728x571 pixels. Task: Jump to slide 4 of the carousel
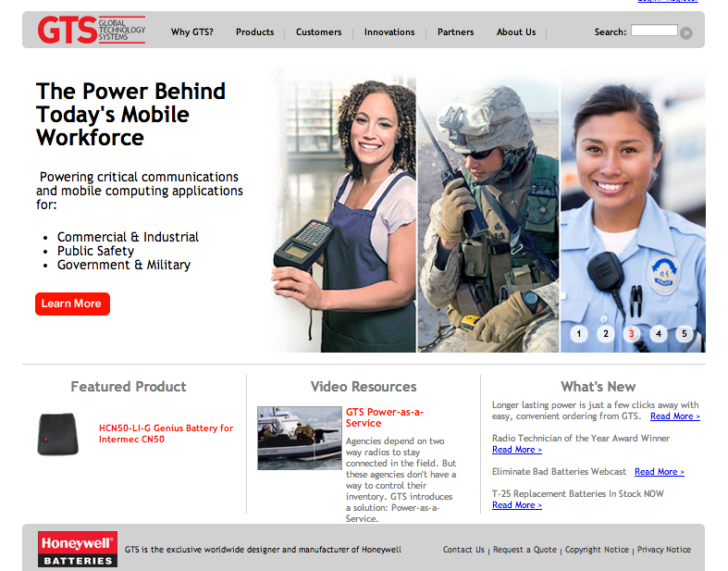tap(658, 333)
